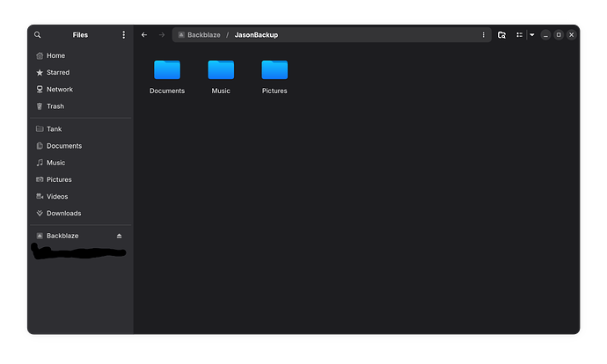Eject the Backblaze drive
The height and width of the screenshot is (364, 607).
click(120, 236)
